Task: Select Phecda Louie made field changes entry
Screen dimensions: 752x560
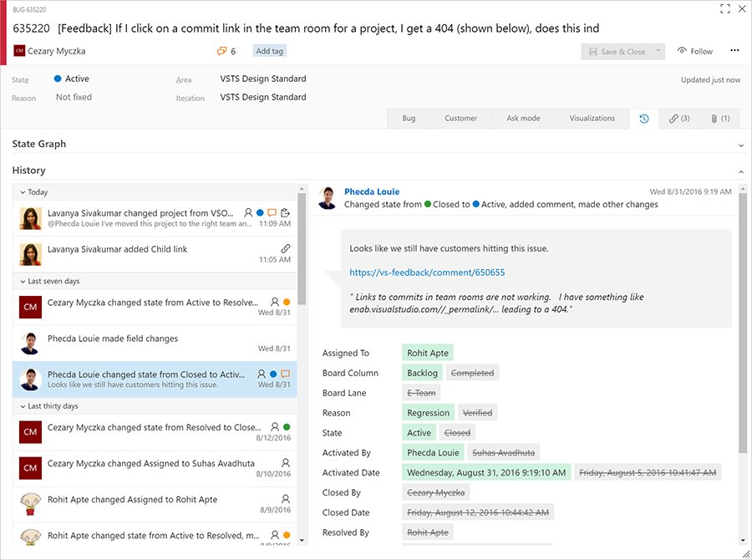Action: [x=155, y=343]
